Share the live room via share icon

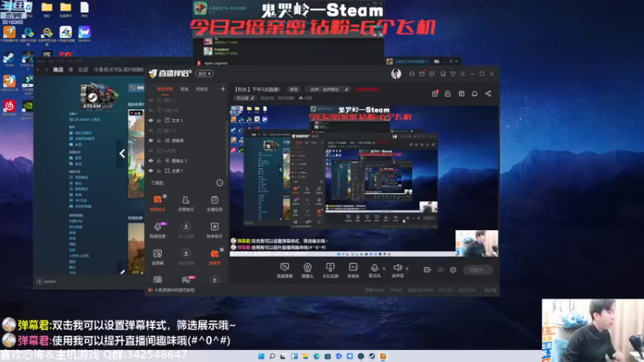[488, 93]
